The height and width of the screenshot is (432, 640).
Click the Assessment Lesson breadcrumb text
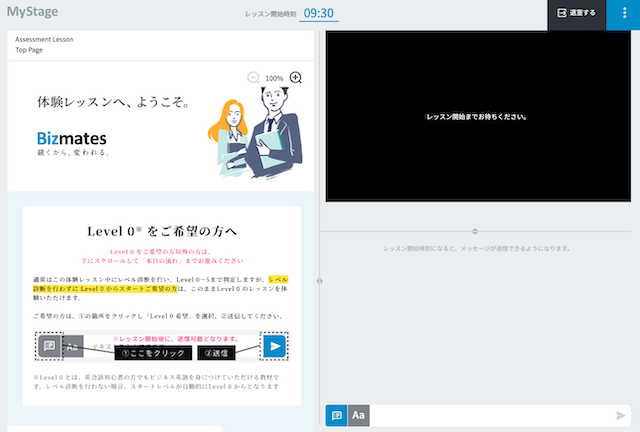pos(44,39)
